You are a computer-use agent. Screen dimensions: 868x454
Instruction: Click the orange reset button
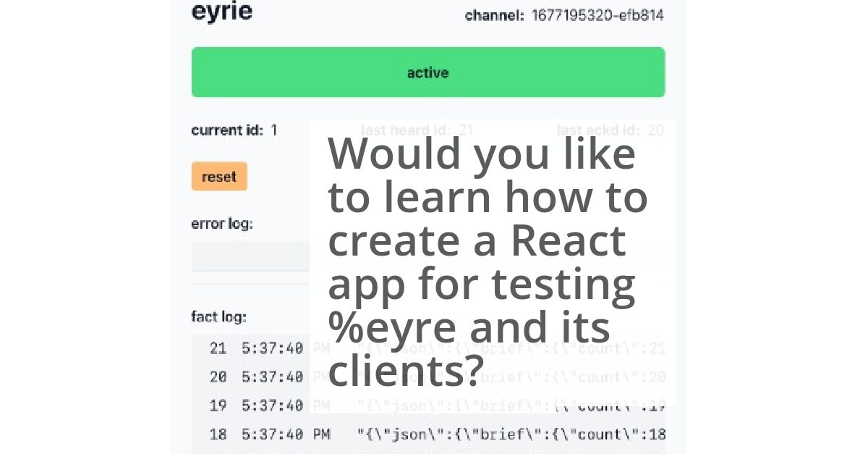(x=219, y=176)
